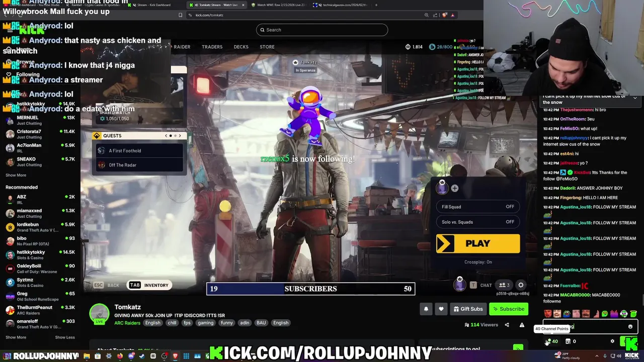This screenshot has height=362, width=644.
Task: Click the fps stream tag
Action: 187,323
